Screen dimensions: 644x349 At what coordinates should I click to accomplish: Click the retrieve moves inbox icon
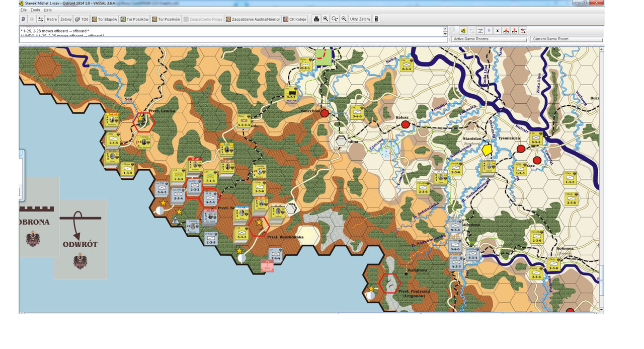[506, 31]
